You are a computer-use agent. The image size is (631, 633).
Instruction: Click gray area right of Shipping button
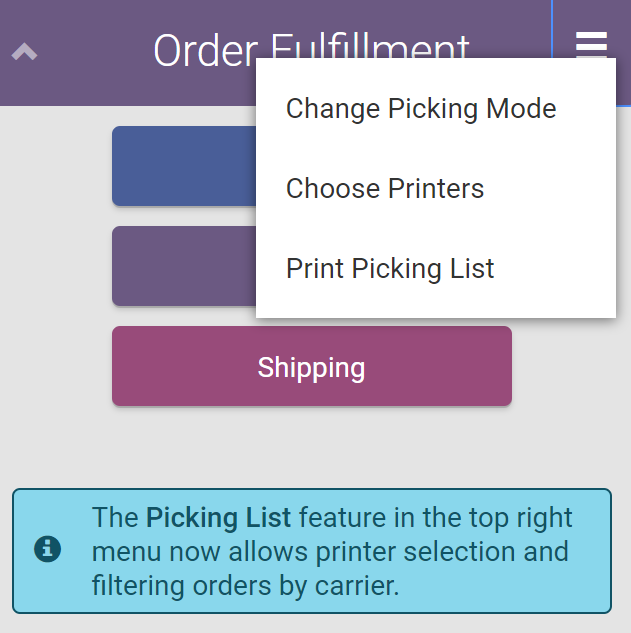tap(570, 366)
